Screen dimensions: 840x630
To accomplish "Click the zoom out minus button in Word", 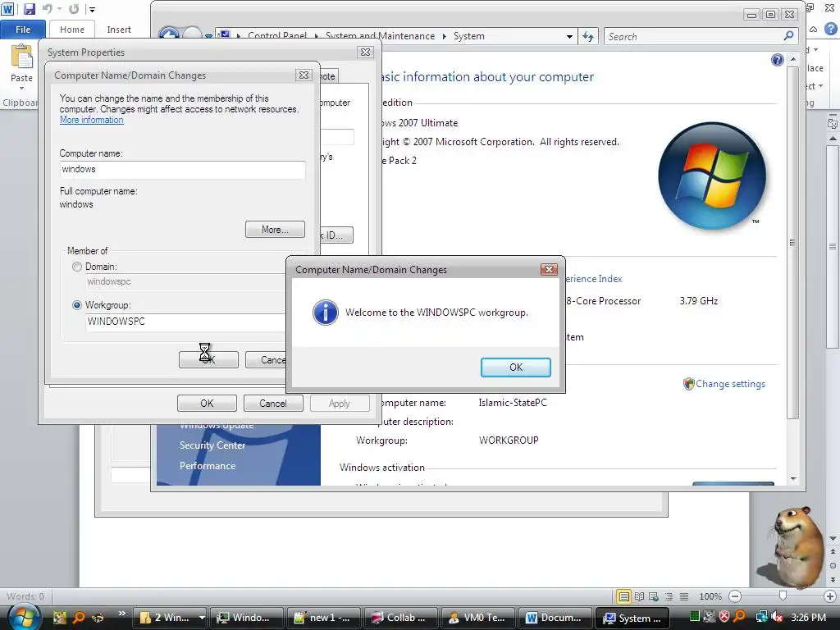I will (736, 596).
